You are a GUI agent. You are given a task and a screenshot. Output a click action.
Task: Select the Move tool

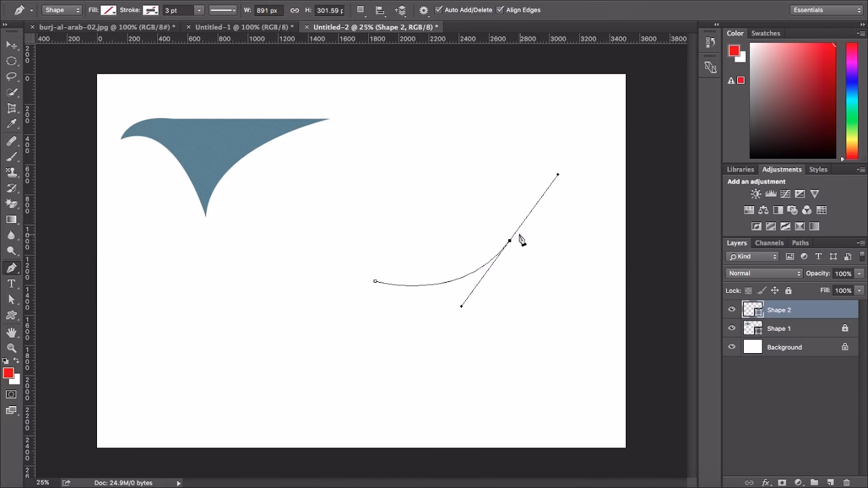(9, 44)
